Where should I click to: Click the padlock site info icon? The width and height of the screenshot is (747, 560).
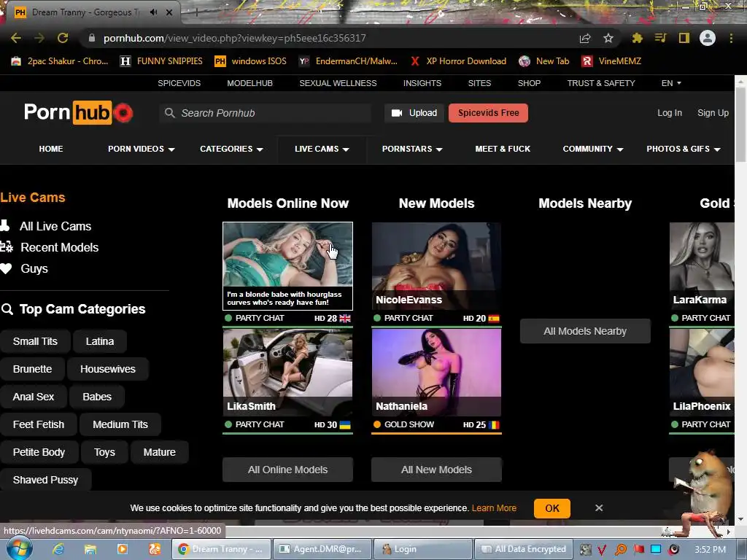[92, 38]
